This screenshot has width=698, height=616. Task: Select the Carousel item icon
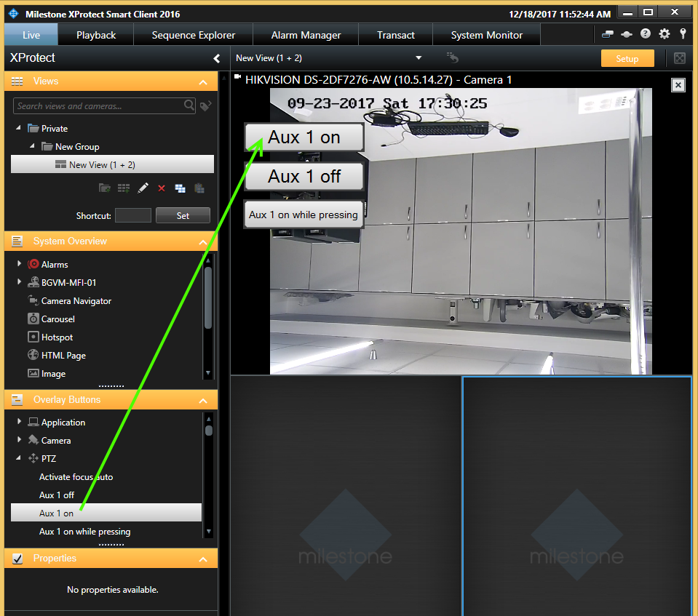point(33,319)
